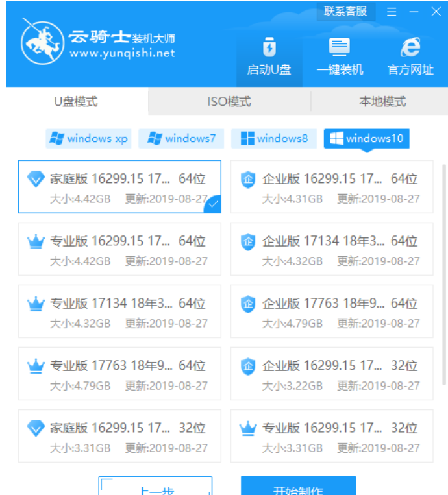Screen dimensions: 448x495
Task: Click 大小:4.79GB on 专业版 17763 card
Action: 81,386
